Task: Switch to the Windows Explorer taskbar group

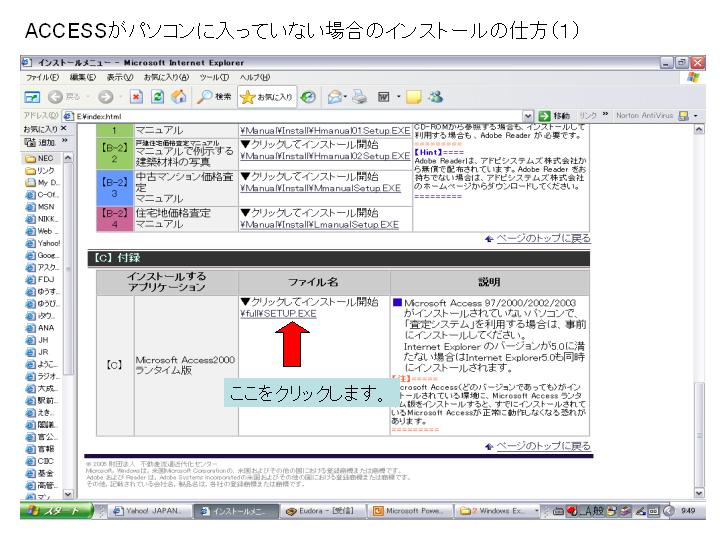Action: [x=498, y=511]
